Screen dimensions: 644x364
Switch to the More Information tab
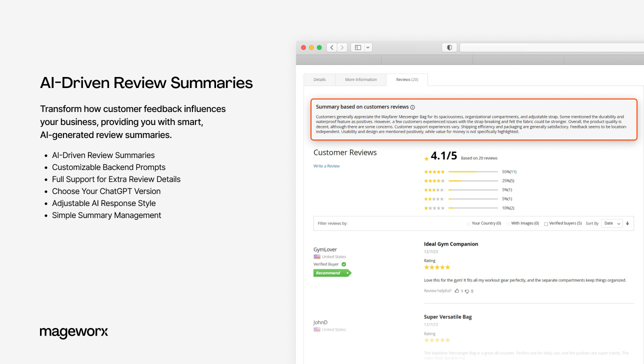(x=360, y=79)
